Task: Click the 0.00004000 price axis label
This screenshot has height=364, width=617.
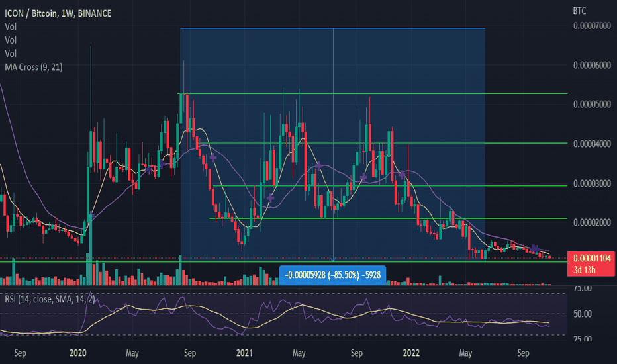Action: [x=592, y=144]
